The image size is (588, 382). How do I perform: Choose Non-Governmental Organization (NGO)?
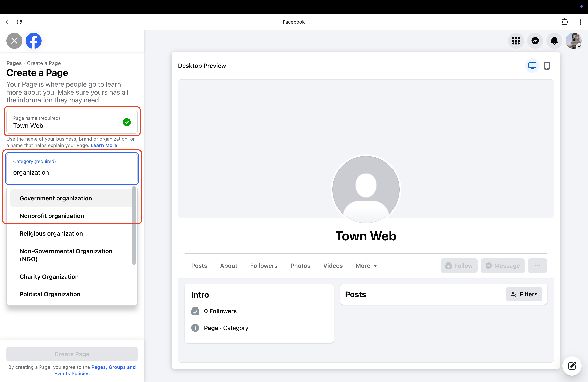(71, 255)
